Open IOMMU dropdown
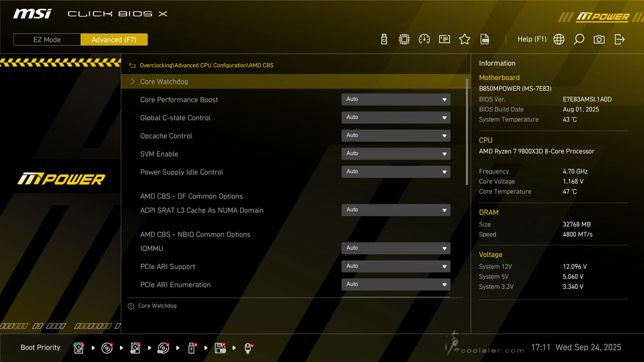Screen dimensions: 644x362 [x=396, y=248]
